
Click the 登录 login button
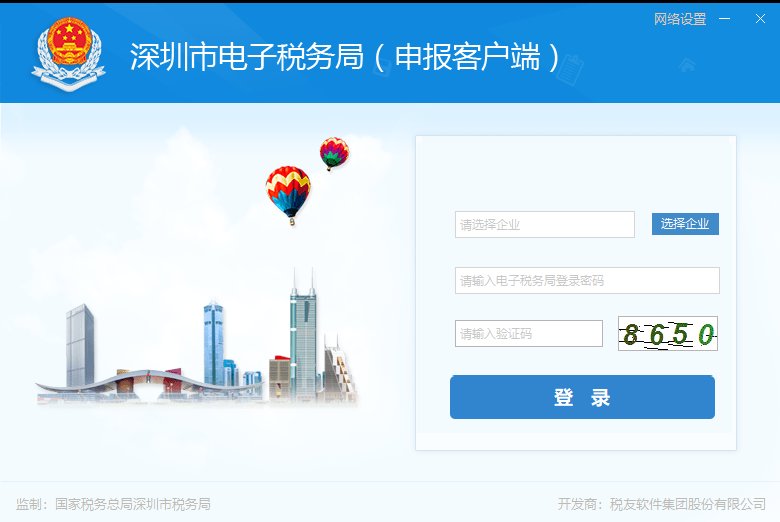582,397
